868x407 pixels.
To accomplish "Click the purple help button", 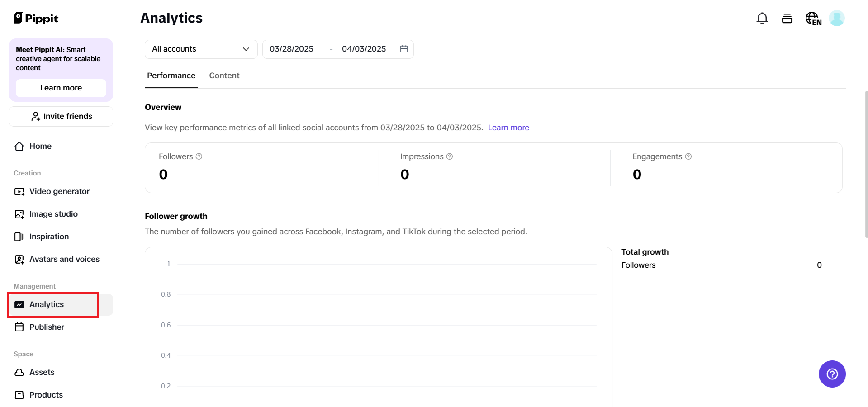I will click(832, 374).
